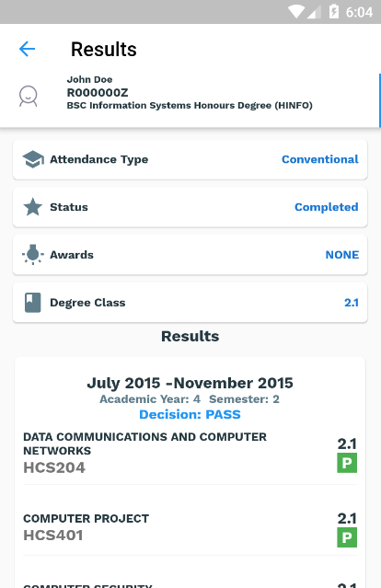Tap the Attendance Type label
This screenshot has width=381, height=588.
99,160
